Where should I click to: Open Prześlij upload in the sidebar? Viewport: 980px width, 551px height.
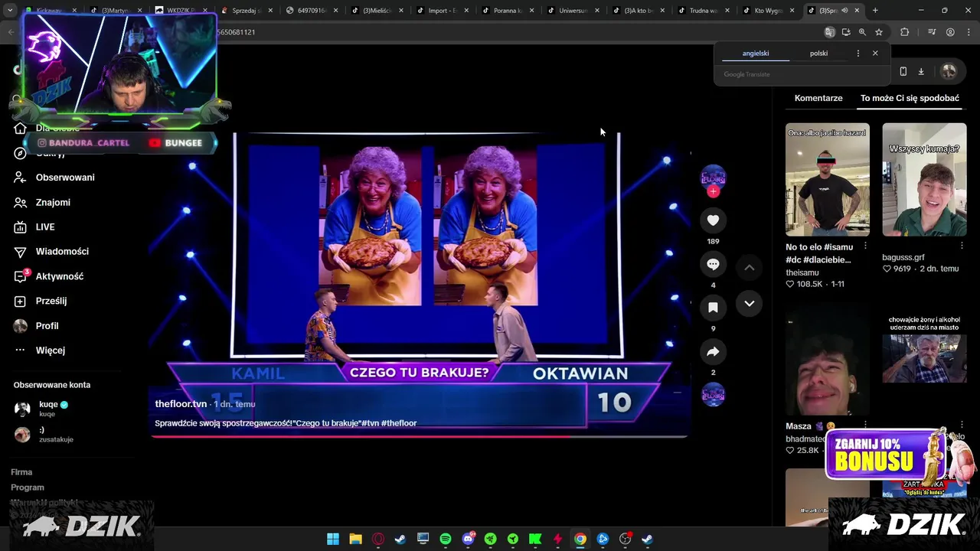51,301
